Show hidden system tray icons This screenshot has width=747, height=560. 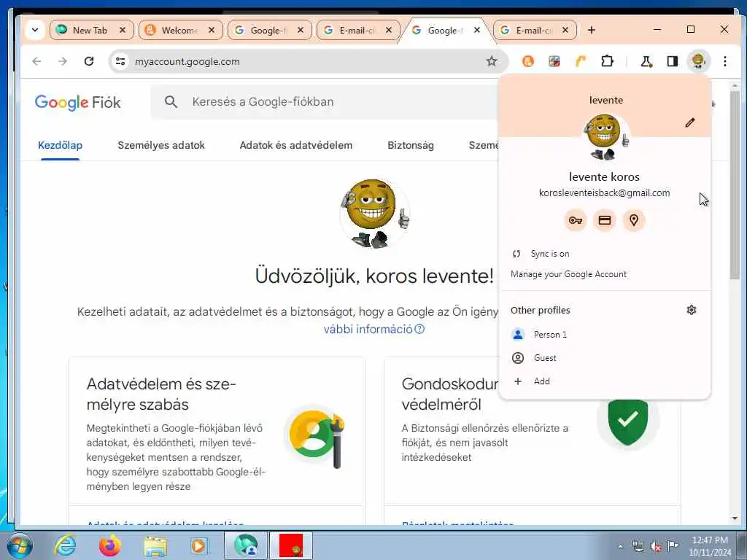click(x=620, y=547)
